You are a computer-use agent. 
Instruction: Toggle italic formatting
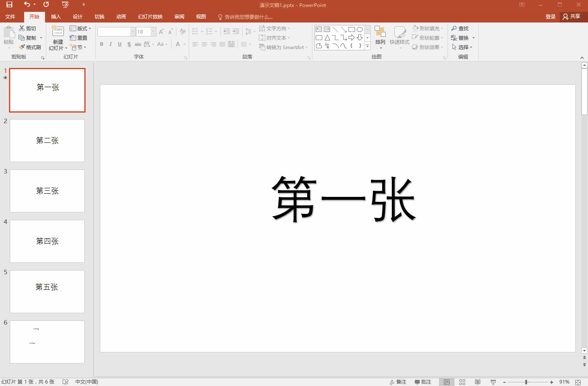pos(111,44)
